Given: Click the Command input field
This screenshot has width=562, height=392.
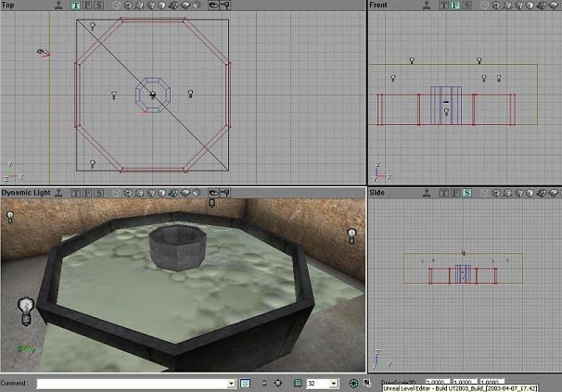Looking at the screenshot, I should (x=130, y=383).
